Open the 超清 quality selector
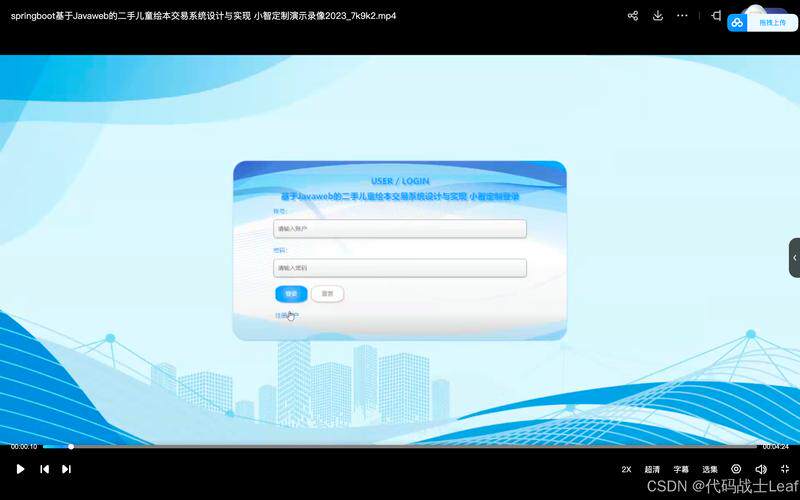800x500 pixels. 652,469
